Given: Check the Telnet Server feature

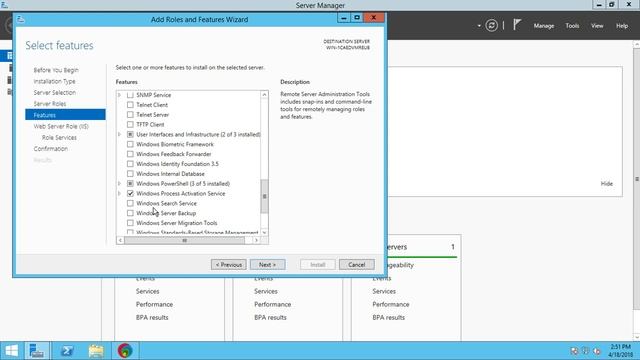Looking at the screenshot, I should tap(130, 115).
